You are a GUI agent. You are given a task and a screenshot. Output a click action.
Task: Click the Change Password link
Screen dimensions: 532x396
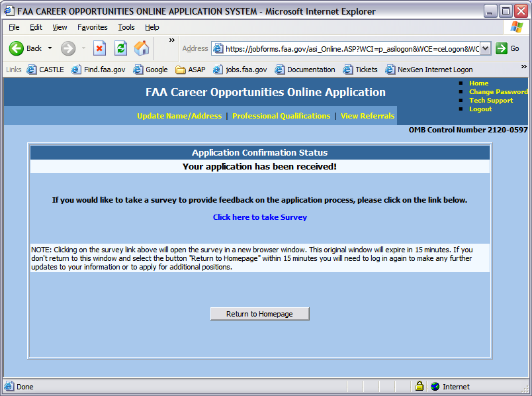[498, 91]
